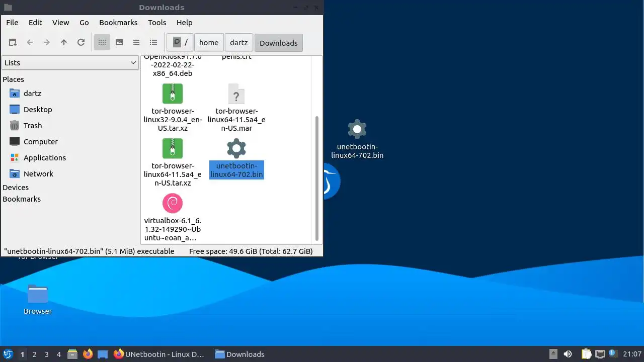Switch to workspace 3
This screenshot has width=644, height=362.
[46, 354]
